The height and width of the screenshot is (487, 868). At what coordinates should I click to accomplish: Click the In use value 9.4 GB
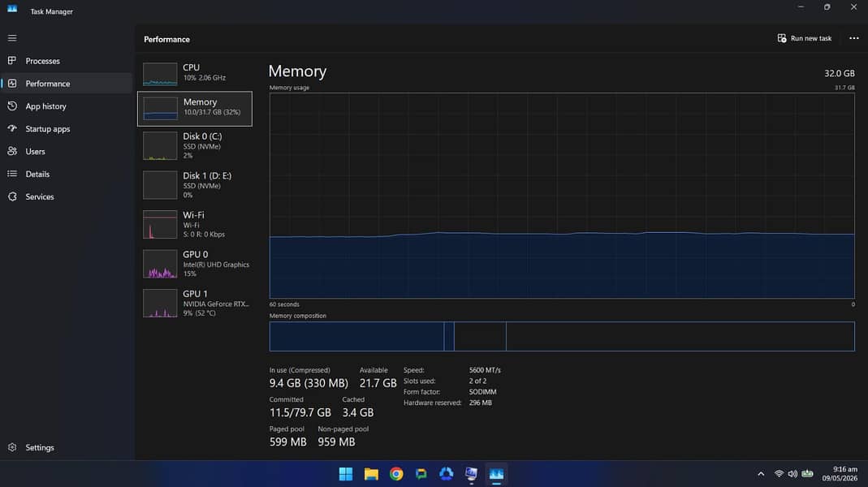click(x=309, y=383)
